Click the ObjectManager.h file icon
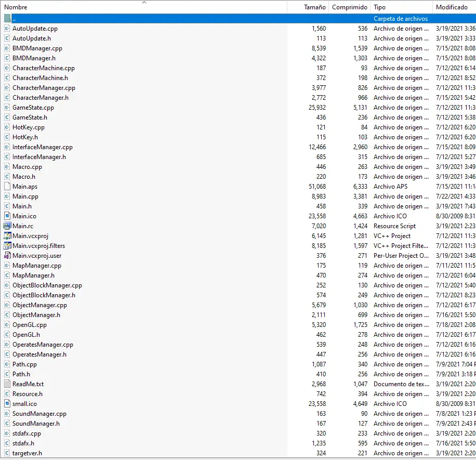Image resolution: width=476 pixels, height=460 pixels. [7, 315]
